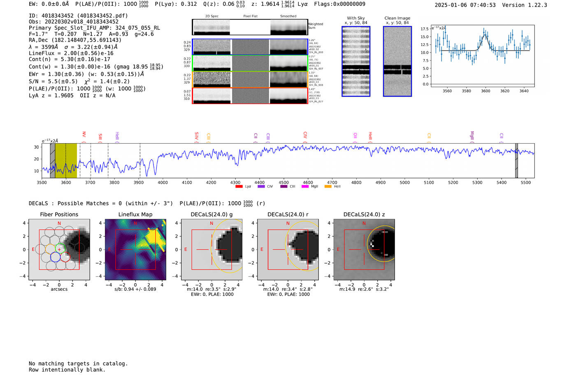Screen dimensions: 576x392
Task: Open the With Sky cutout image
Action: (x=356, y=61)
